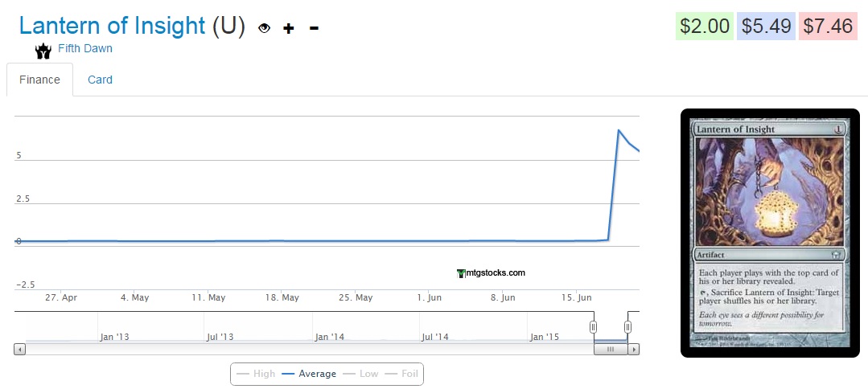This screenshot has height=389, width=868.
Task: Click the plus icon next to title
Action: 289,28
